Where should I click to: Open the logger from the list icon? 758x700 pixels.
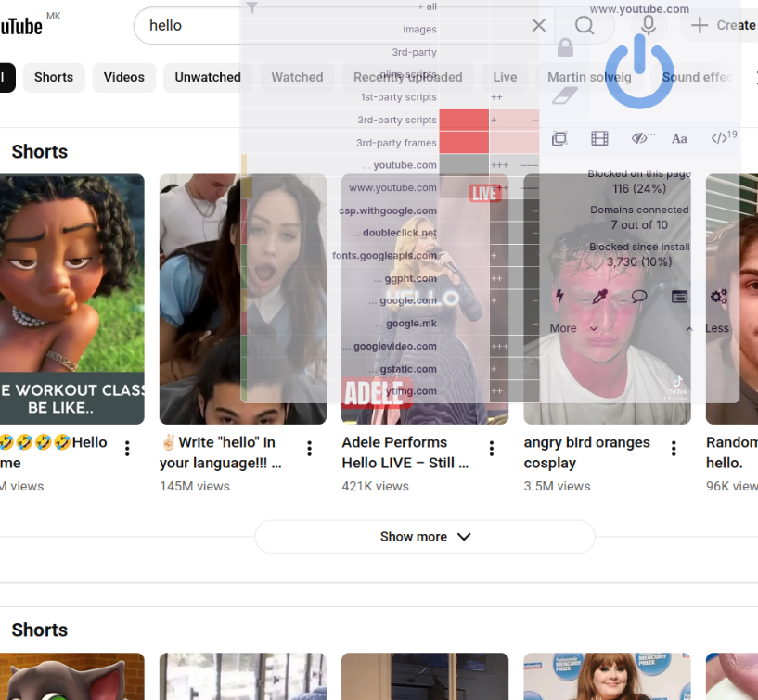(679, 297)
